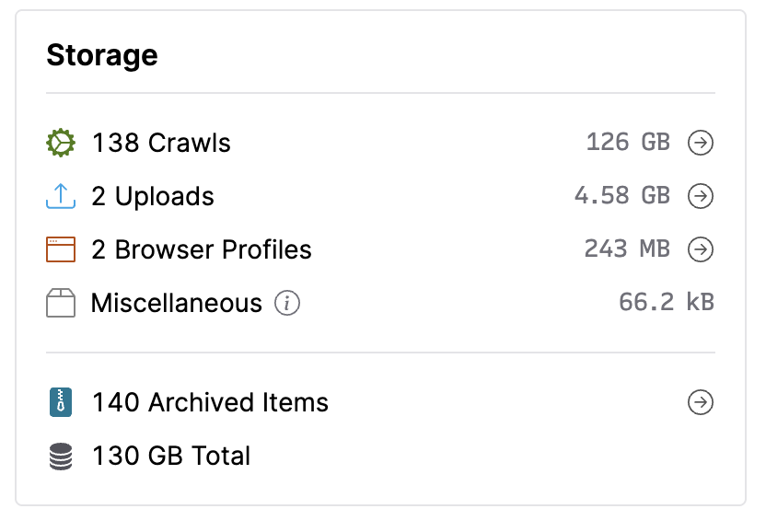This screenshot has height=532, width=766.
Task: View archived items via circled arrow
Action: [702, 402]
